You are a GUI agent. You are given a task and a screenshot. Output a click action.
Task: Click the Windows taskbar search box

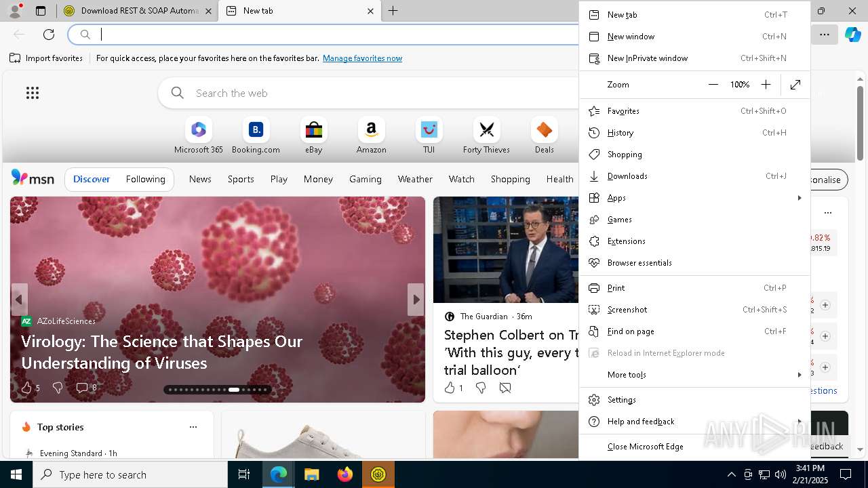point(130,474)
